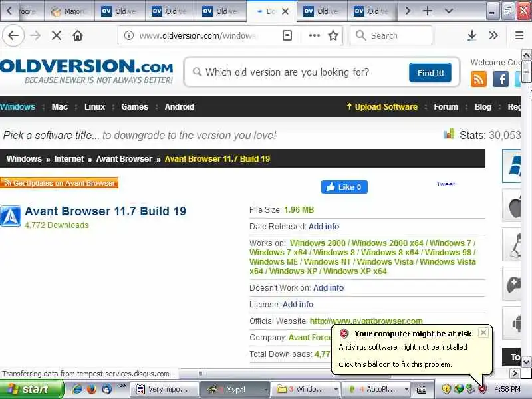Click the Facebook Like button

[x=344, y=187]
